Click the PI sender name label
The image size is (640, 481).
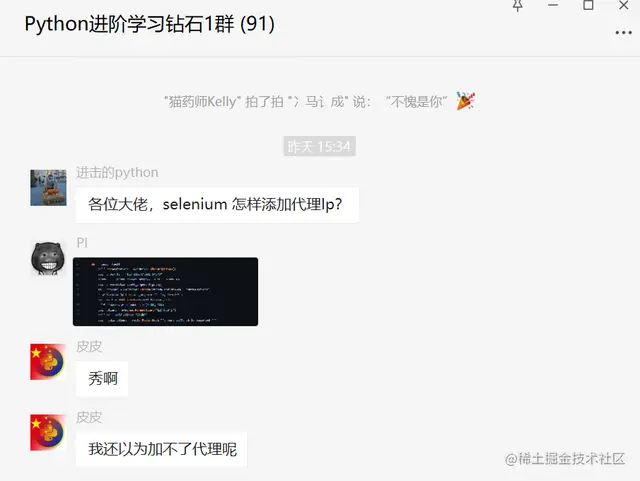click(x=82, y=243)
